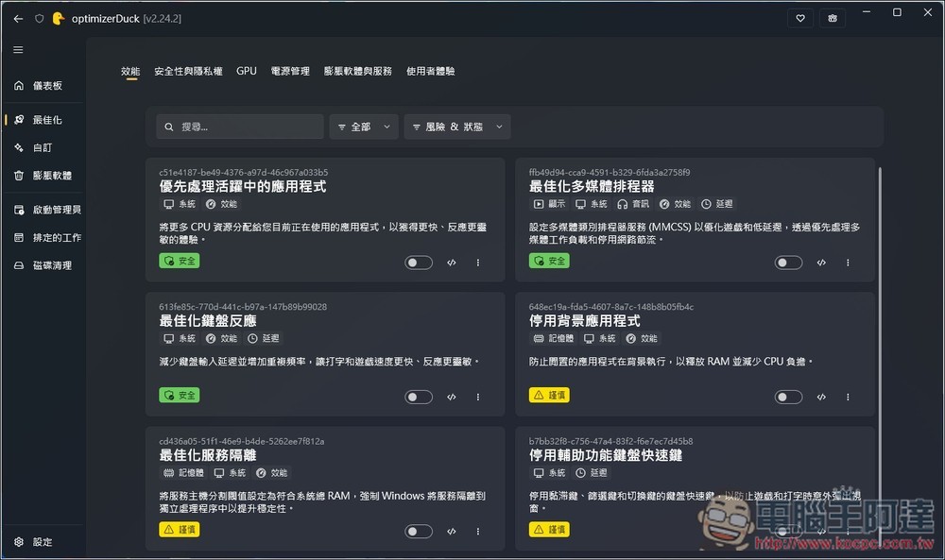This screenshot has height=560, width=945.
Task: Click the optimizerDuck duck logo
Action: point(59,19)
